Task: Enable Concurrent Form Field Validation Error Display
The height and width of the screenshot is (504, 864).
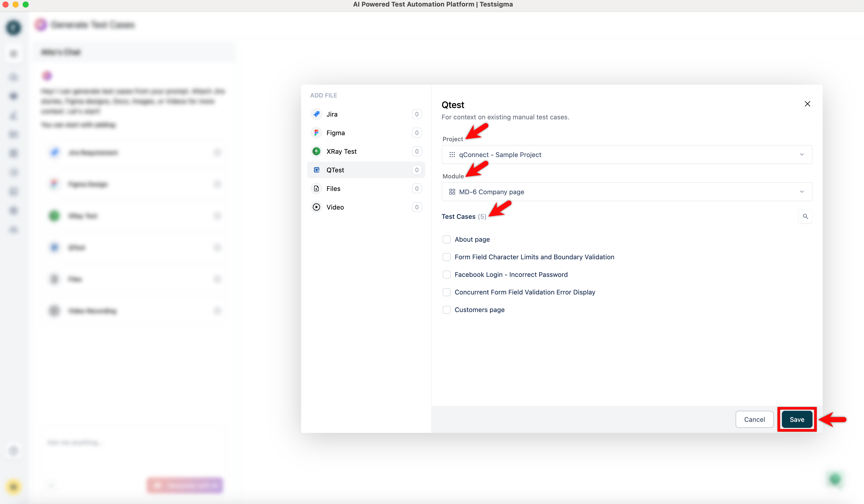Action: click(x=446, y=292)
